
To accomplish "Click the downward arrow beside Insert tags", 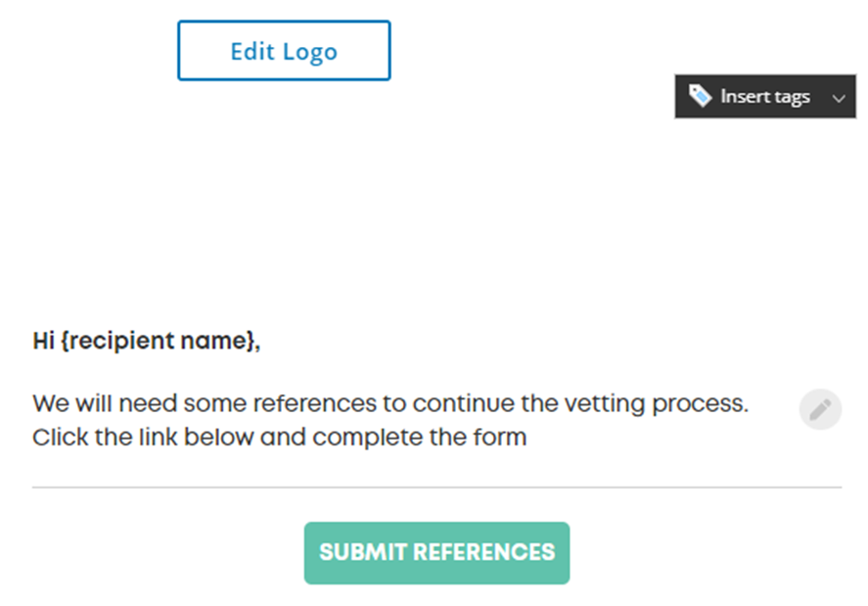I will (x=839, y=97).
